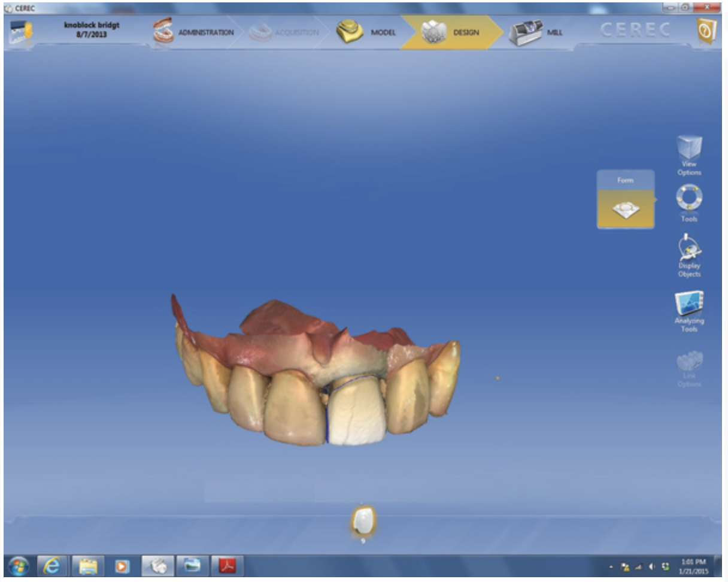The height and width of the screenshot is (582, 728).
Task: Click the taskbar clock and date
Action: 694,566
